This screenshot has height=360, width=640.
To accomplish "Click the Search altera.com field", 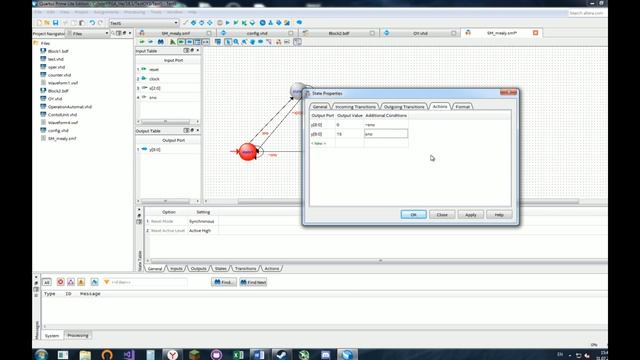I will (586, 13).
